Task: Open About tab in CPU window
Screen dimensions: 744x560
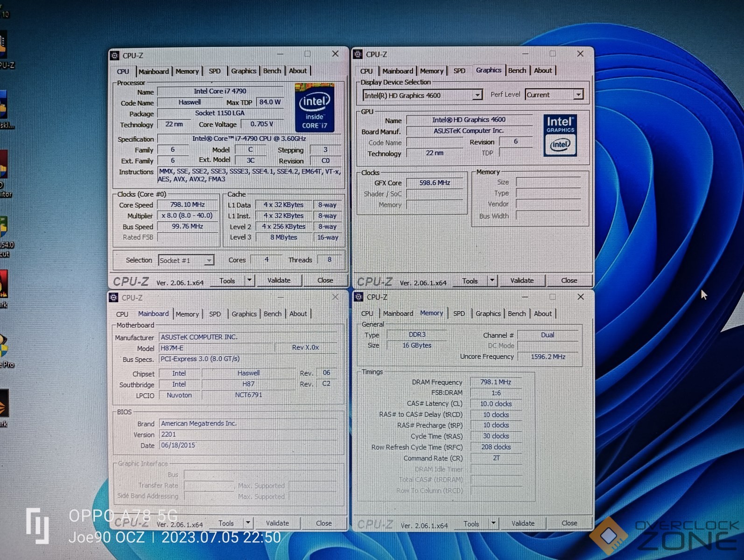Action: 298,71
